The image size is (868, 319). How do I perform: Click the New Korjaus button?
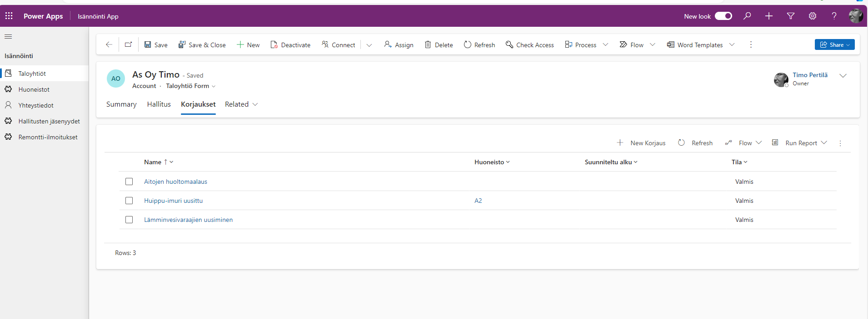tap(641, 143)
